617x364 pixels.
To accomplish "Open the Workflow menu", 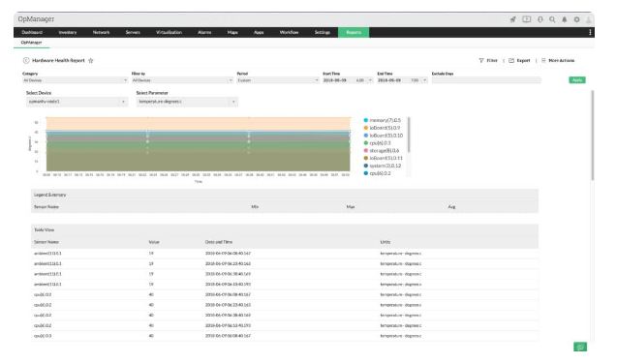I will pos(289,32).
